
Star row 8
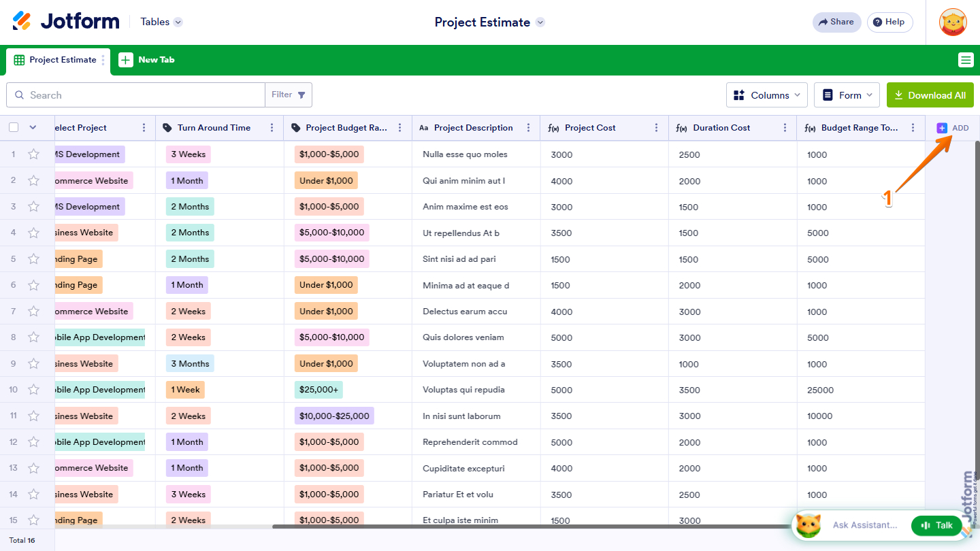[x=33, y=337]
